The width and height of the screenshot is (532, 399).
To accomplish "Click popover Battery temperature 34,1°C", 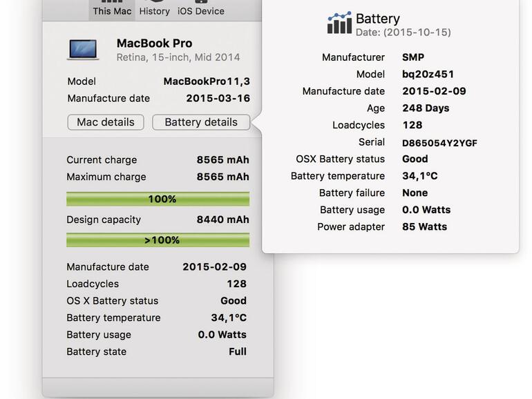I will click(x=419, y=176).
